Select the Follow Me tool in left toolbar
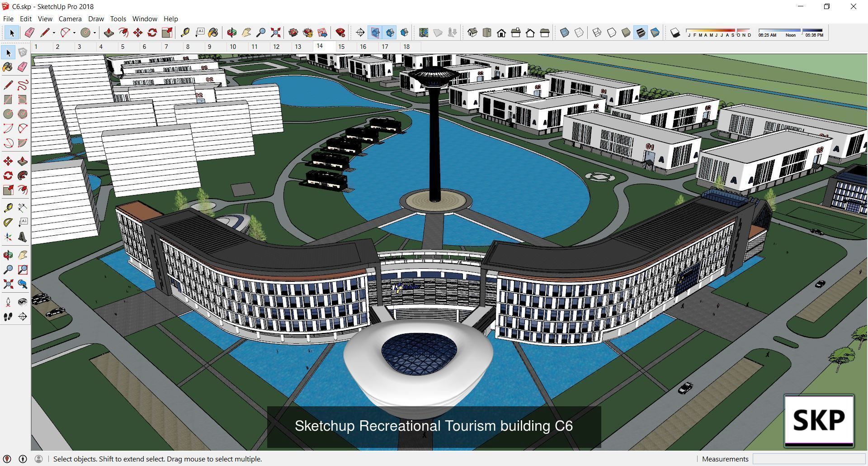This screenshot has height=466, width=868. (x=23, y=176)
